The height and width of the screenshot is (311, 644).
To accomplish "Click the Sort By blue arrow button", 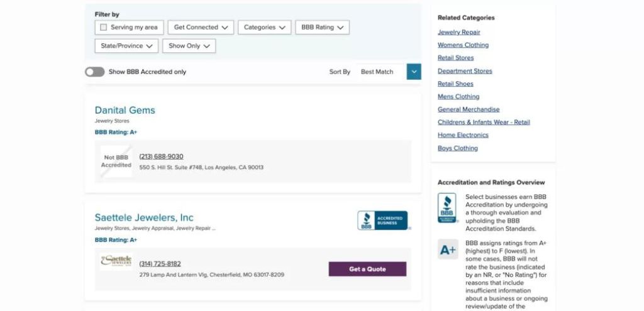I will tap(414, 72).
